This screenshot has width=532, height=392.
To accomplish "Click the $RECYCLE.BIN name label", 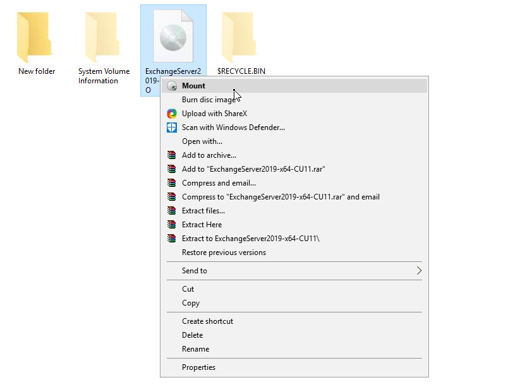I will [x=241, y=71].
